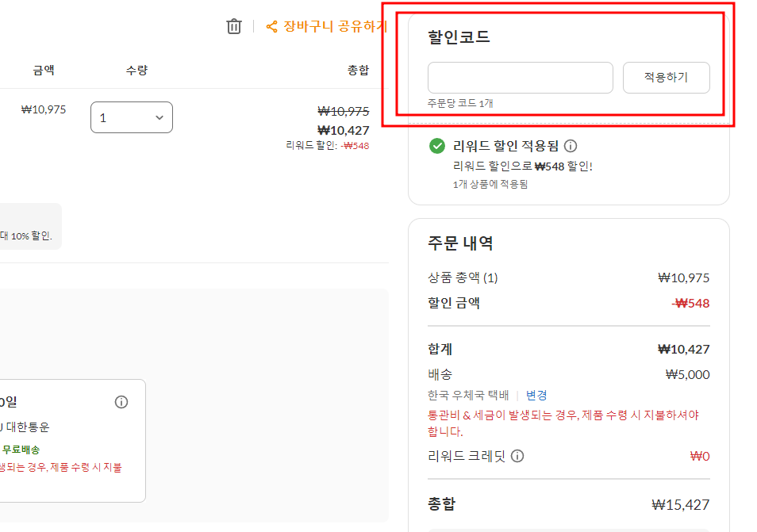Click the info icon beside 리워드 할인 적용됨

pos(570,146)
